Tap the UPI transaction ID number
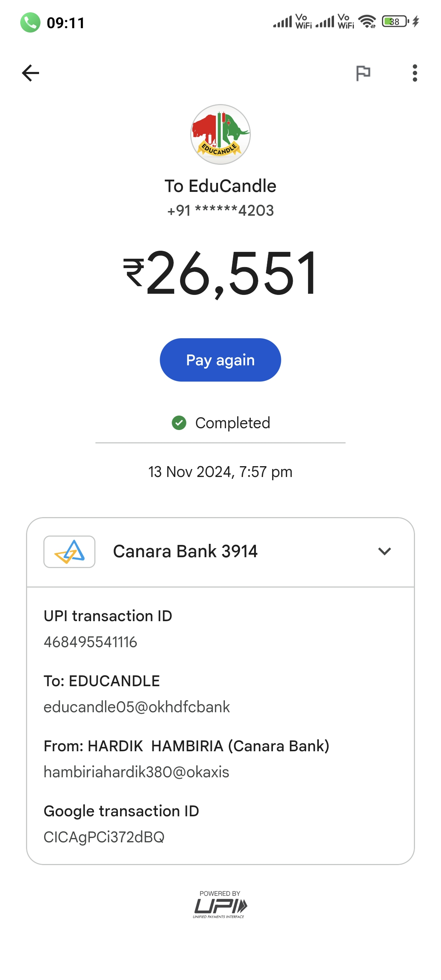 point(91,642)
